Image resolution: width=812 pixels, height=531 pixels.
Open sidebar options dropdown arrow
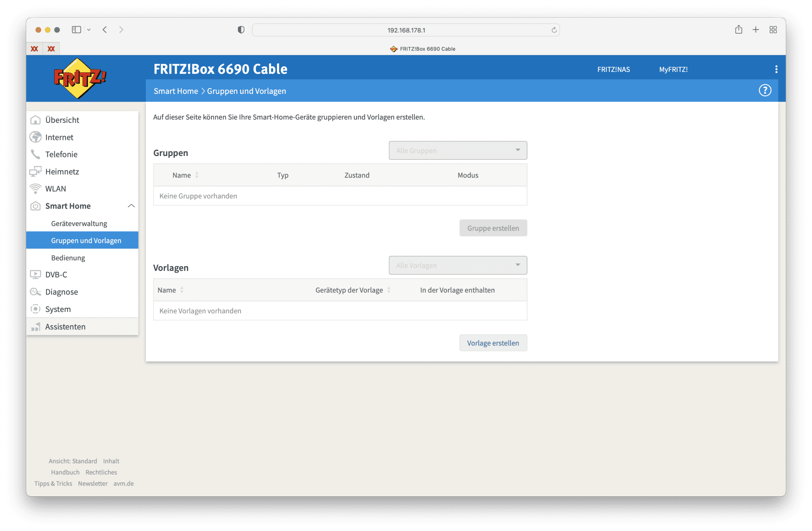point(89,30)
